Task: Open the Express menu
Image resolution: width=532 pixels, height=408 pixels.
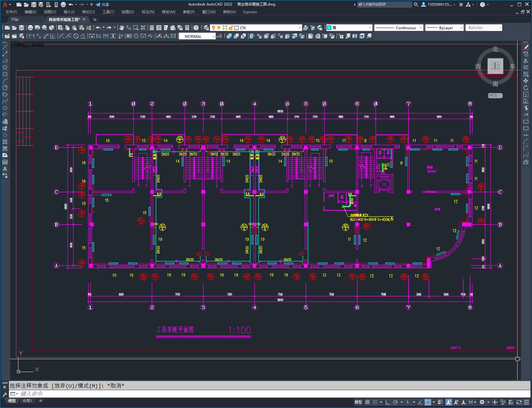Action: tap(250, 12)
